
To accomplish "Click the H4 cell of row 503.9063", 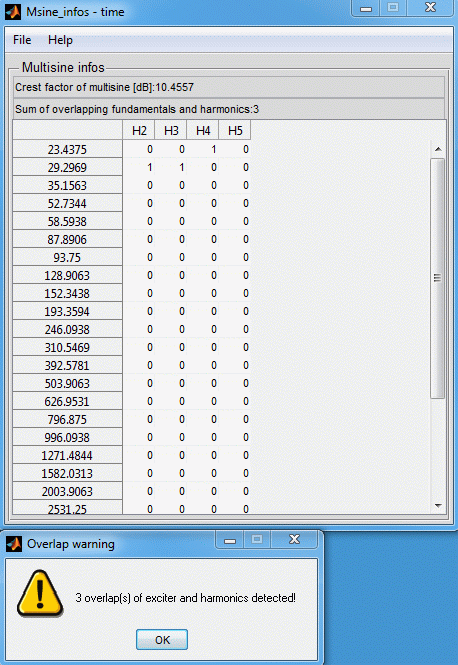I will pyautogui.click(x=203, y=383).
